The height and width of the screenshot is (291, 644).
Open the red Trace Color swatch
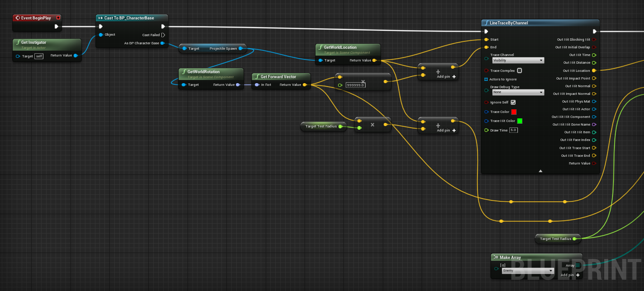click(513, 112)
